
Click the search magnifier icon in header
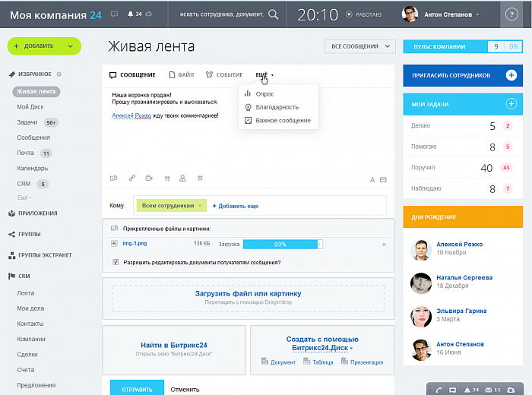(x=273, y=14)
